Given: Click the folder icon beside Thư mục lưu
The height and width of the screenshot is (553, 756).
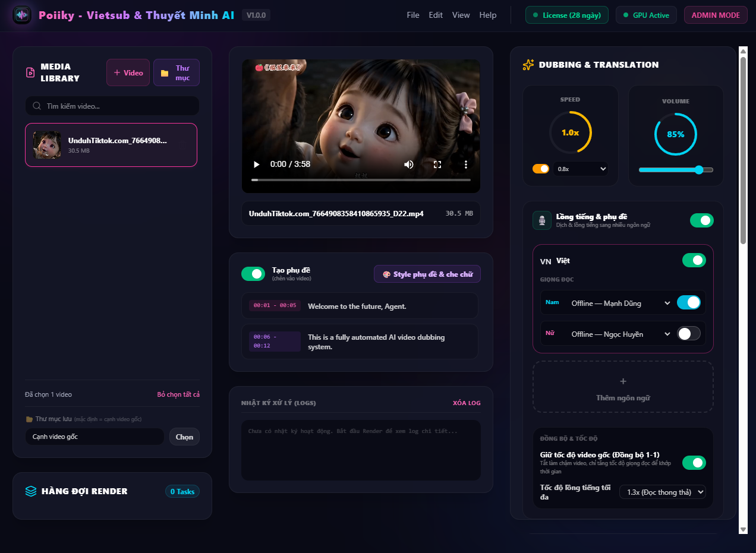Looking at the screenshot, I should (x=29, y=419).
